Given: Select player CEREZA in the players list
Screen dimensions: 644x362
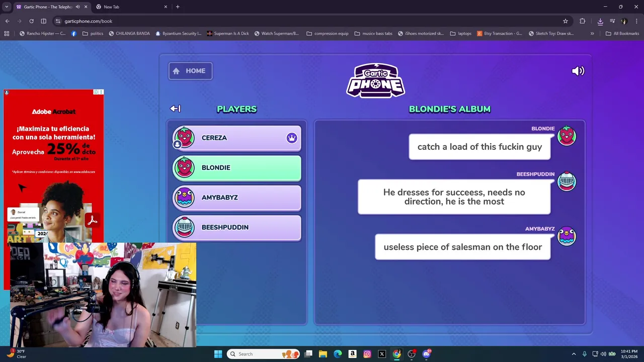Looking at the screenshot, I should click(x=237, y=138).
